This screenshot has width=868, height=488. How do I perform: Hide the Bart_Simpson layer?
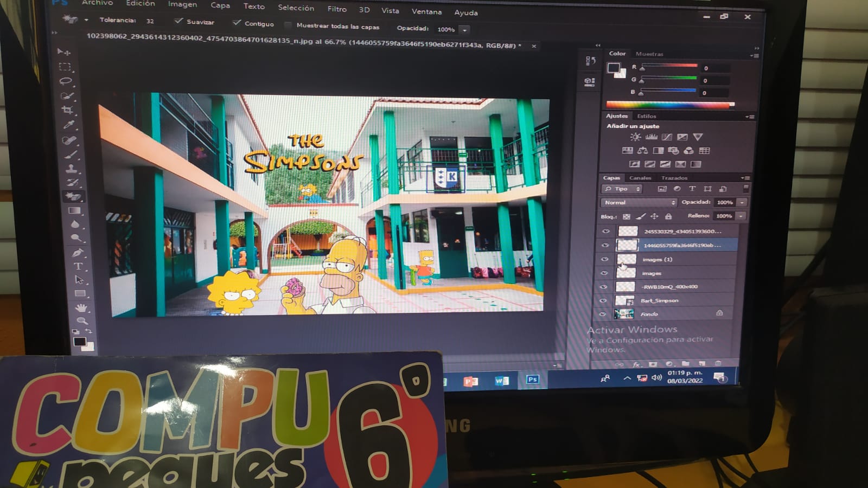[603, 300]
